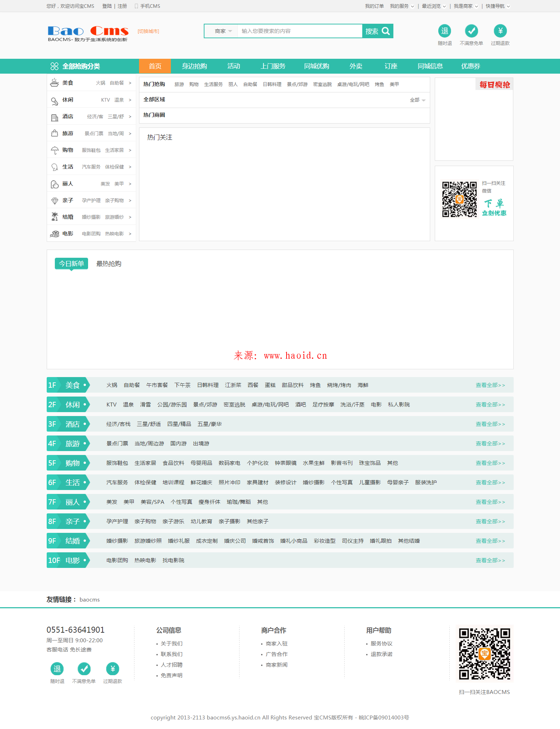This screenshot has height=729, width=560.
Task: Click 查看全部 in 5F 购物 row
Action: pyautogui.click(x=490, y=463)
